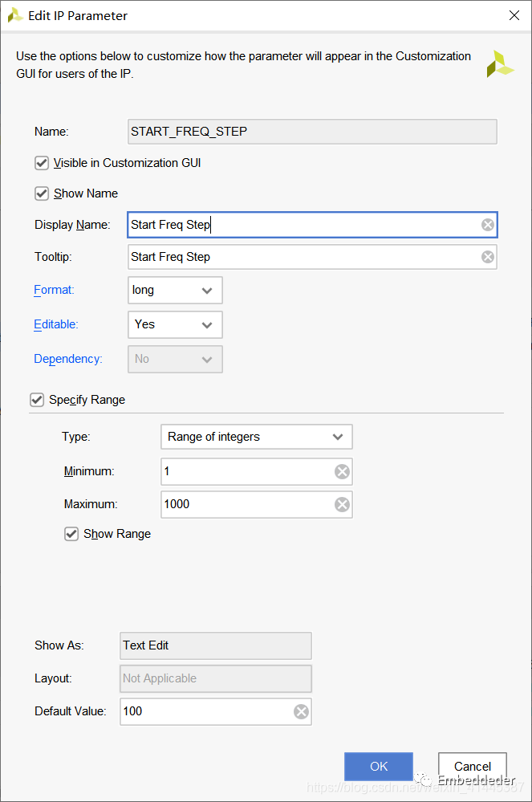
Task: Click the Editable label link
Action: click(55, 324)
